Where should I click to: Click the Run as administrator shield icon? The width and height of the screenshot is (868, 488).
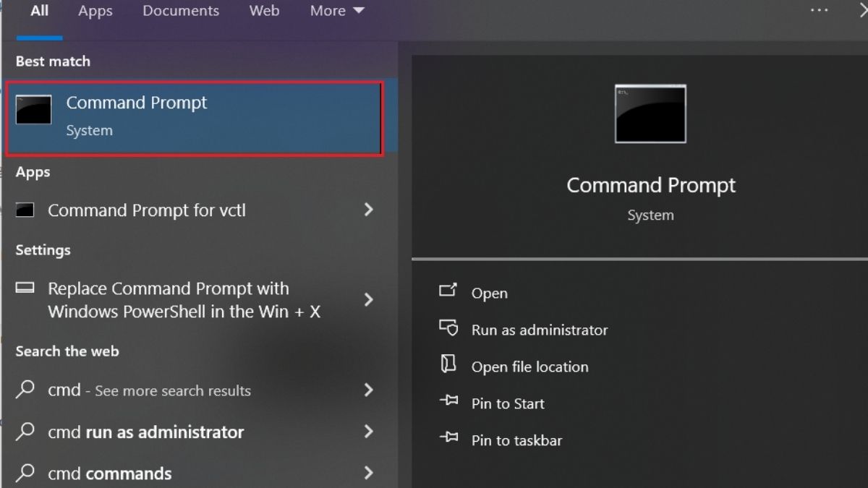pos(448,328)
